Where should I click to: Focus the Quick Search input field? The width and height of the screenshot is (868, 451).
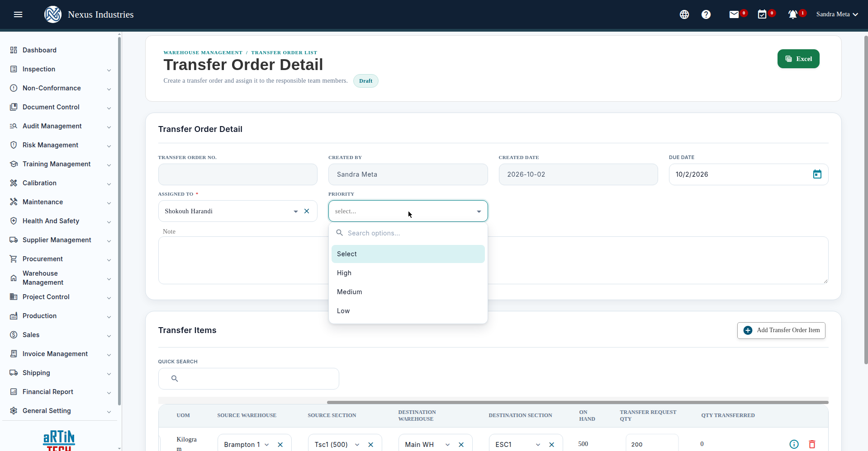click(248, 379)
